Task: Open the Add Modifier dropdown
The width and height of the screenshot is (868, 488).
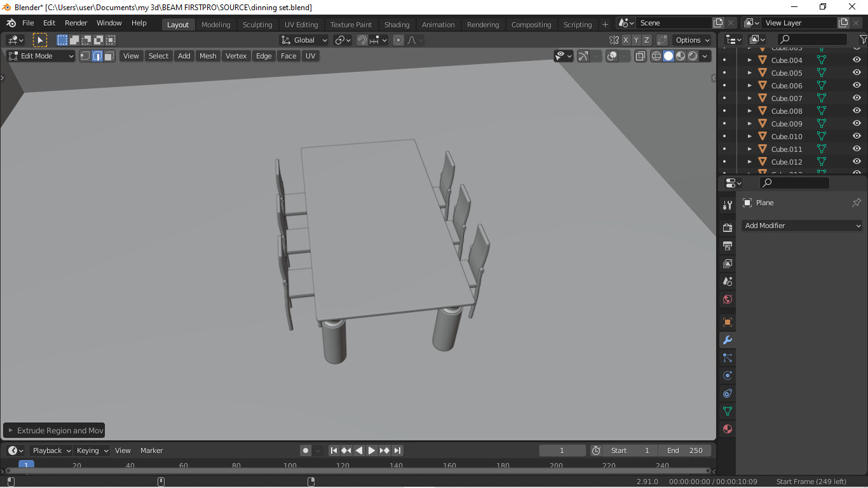Action: point(801,226)
